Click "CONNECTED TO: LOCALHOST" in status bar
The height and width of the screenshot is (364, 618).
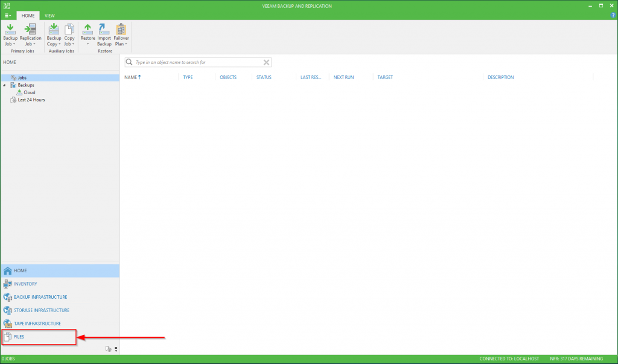pos(509,359)
